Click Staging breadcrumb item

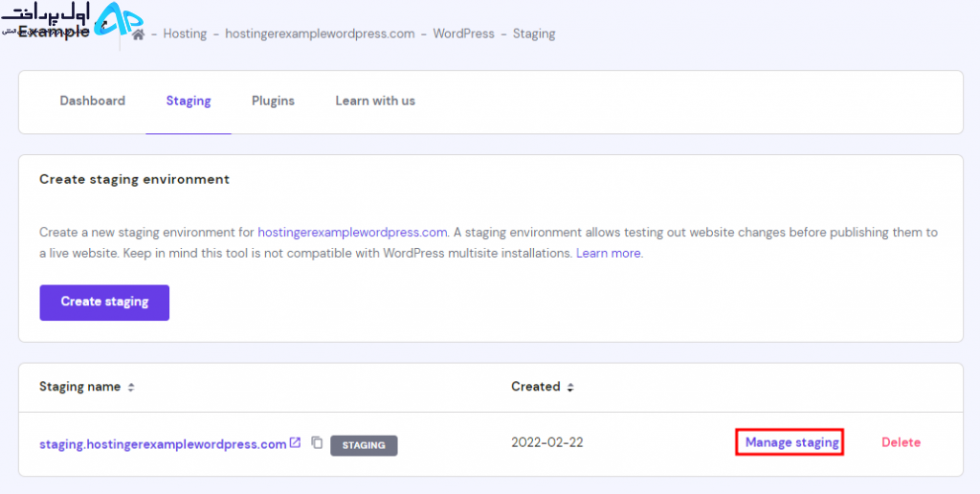(534, 34)
